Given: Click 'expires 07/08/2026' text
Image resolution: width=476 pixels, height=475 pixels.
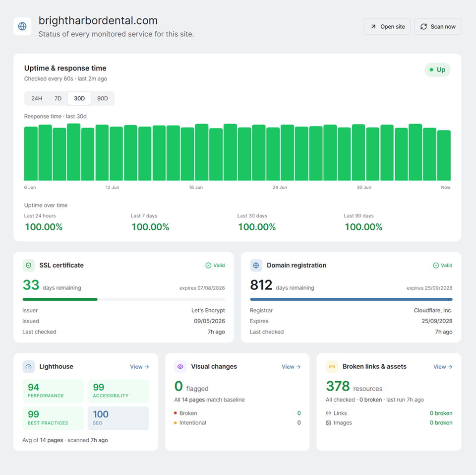Looking at the screenshot, I should (x=202, y=288).
